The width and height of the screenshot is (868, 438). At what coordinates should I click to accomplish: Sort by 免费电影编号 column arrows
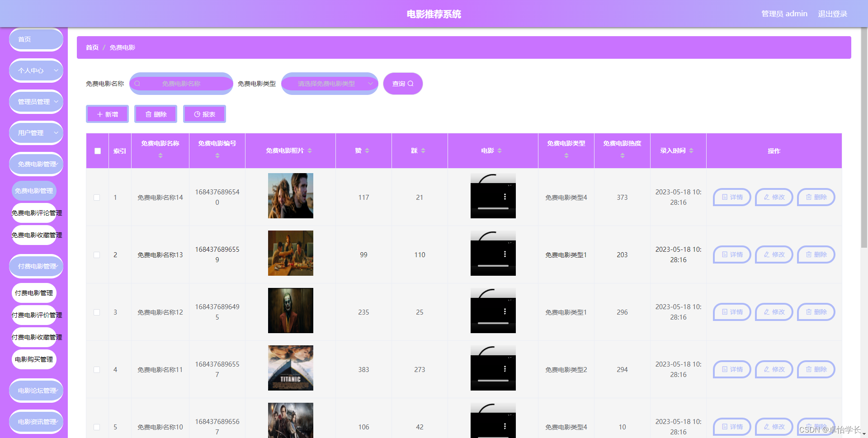coord(217,155)
